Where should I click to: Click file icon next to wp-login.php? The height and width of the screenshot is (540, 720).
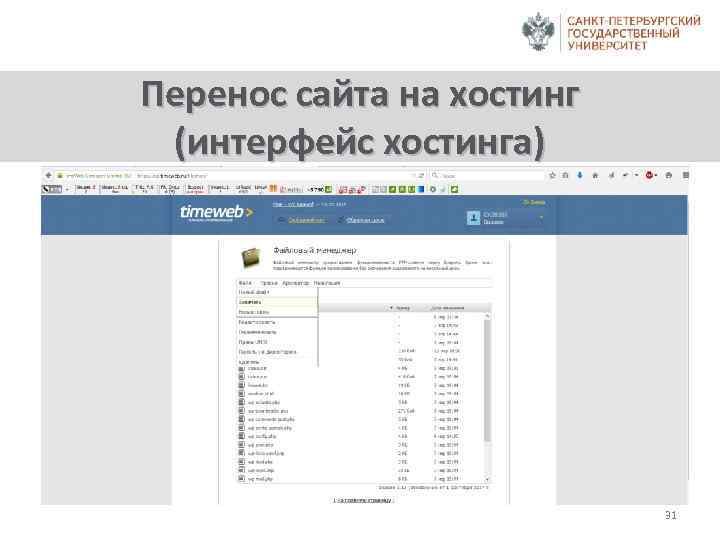[242, 470]
